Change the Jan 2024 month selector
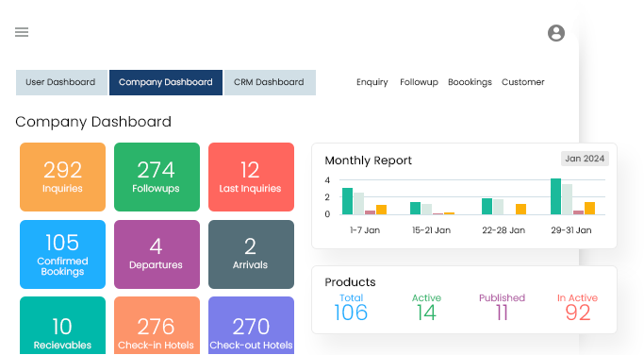The image size is (644, 355). click(585, 159)
